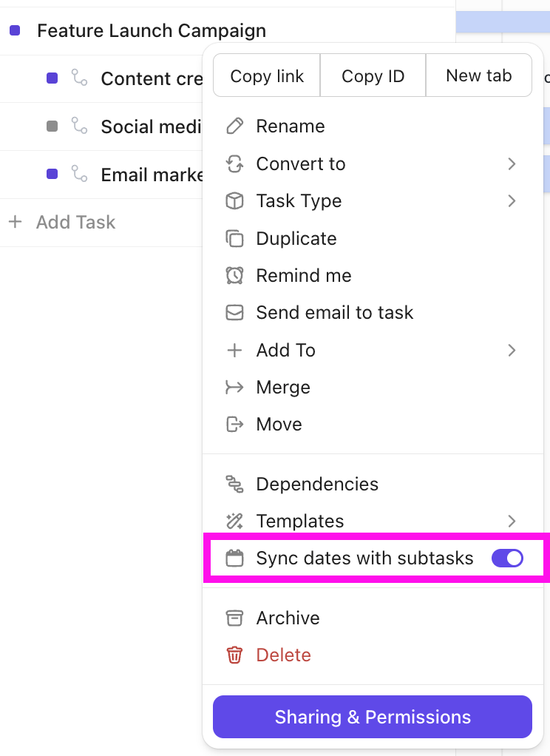
Task: Expand the Templates submenu chevron
Action: (512, 522)
